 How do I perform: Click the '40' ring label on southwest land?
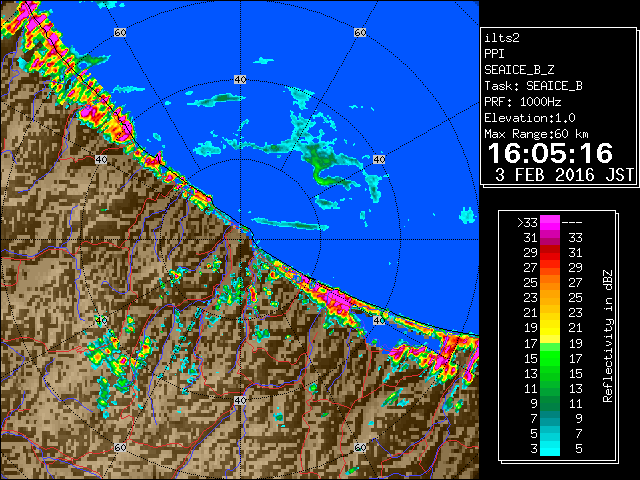pyautogui.click(x=101, y=320)
